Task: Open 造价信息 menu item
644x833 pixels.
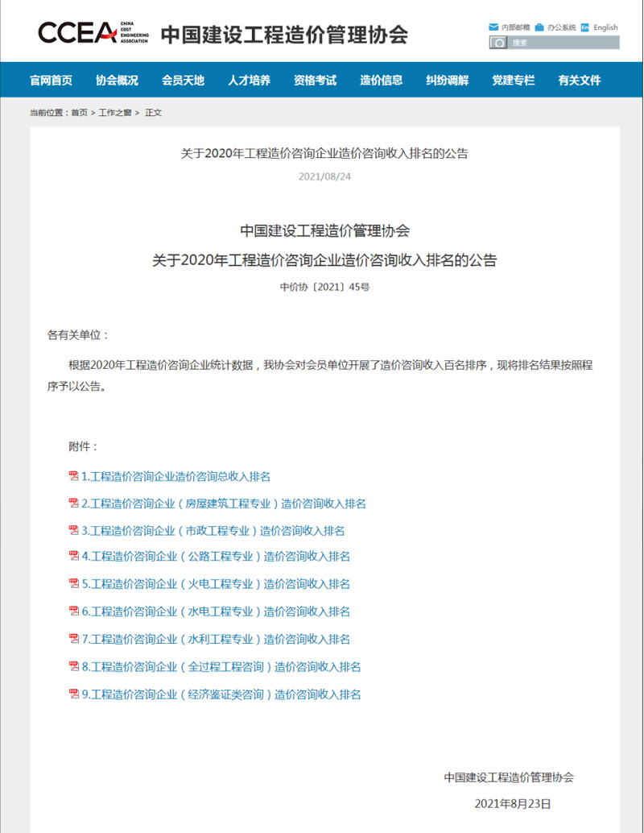Action: pos(382,81)
